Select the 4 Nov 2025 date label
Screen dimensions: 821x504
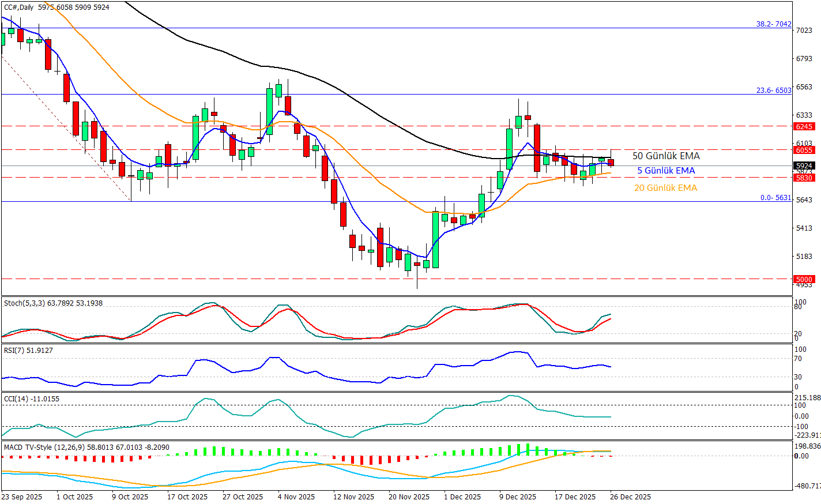tap(296, 497)
